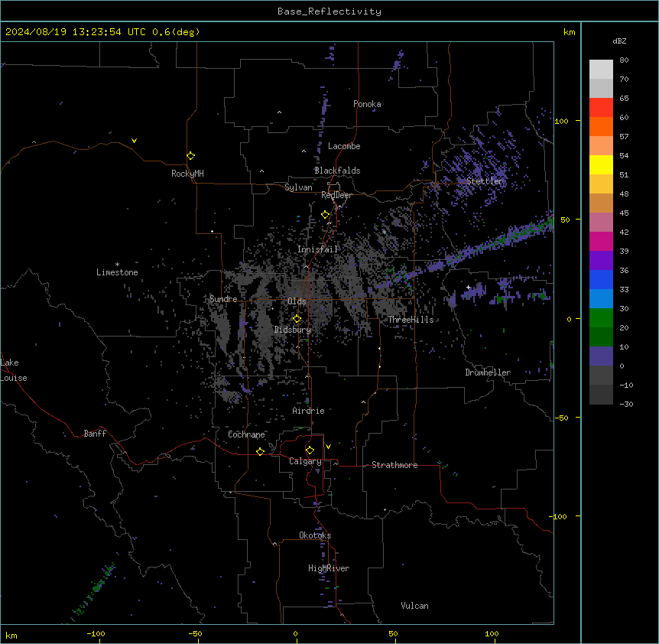This screenshot has width=659, height=644.
Task: Click the Base_Reflectivity title
Action: (x=329, y=11)
